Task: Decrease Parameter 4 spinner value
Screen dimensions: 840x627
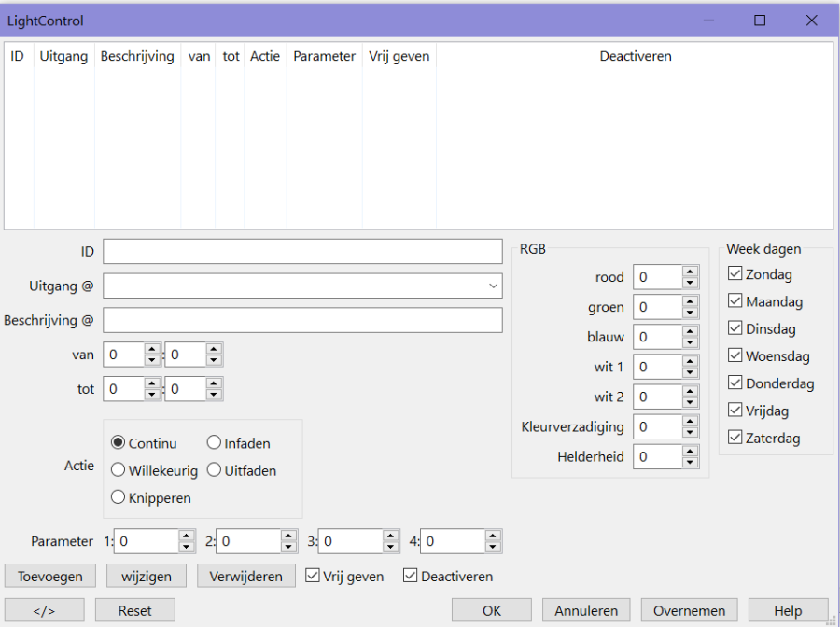Action: 494,547
